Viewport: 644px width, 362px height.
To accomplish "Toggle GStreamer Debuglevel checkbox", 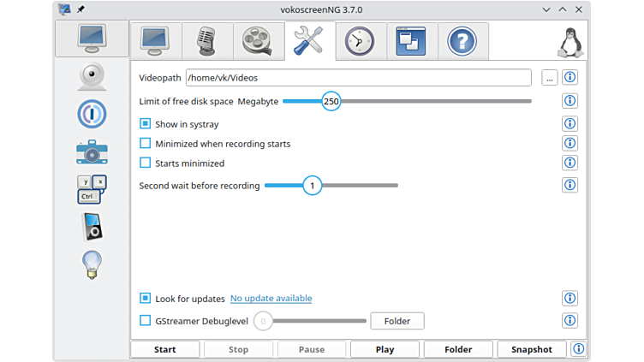I will coord(146,321).
